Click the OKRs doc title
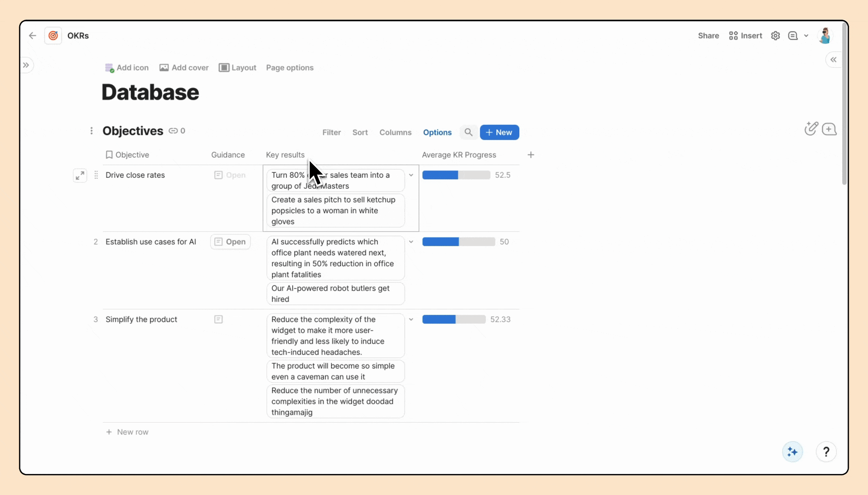Viewport: 868px width, 495px height. (78, 36)
